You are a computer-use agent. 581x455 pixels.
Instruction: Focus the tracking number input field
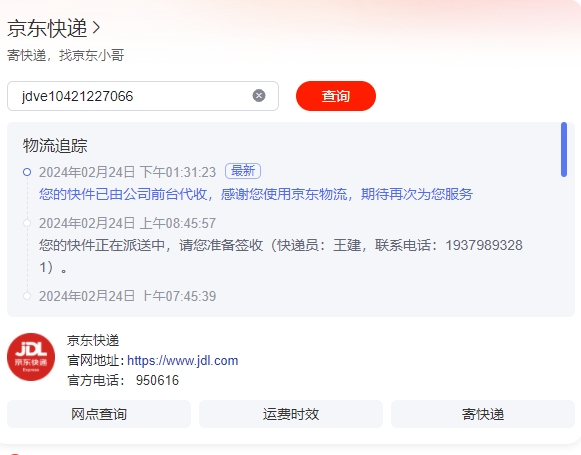coord(143,96)
